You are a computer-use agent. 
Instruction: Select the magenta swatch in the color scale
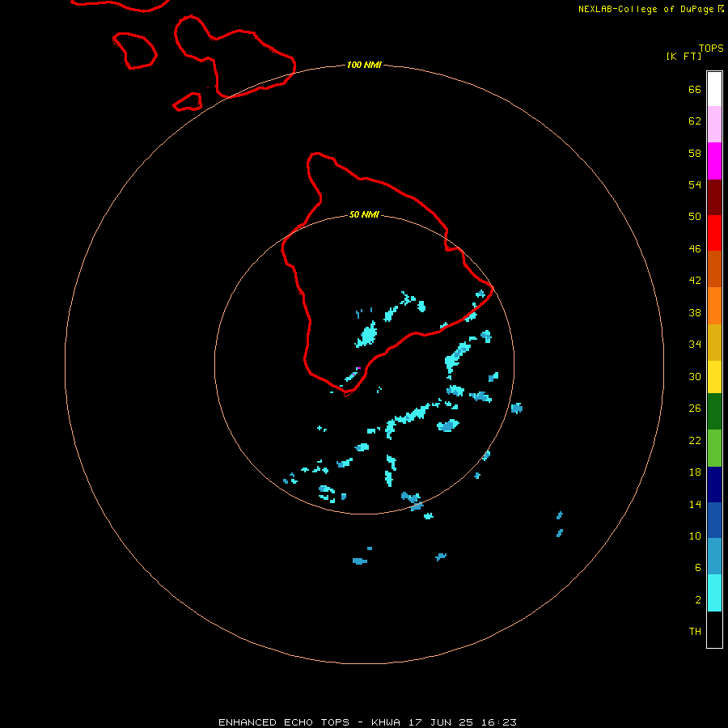tap(714, 161)
